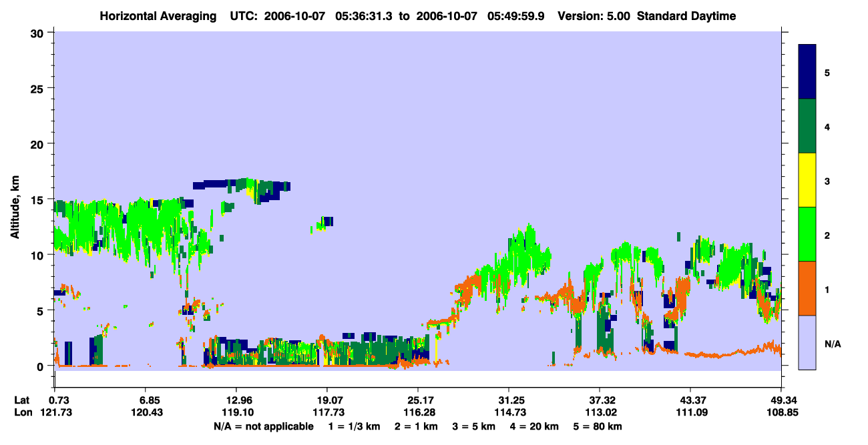Click the orange level 1 color band
Viewport: 868px width, 445px height.
[x=807, y=288]
